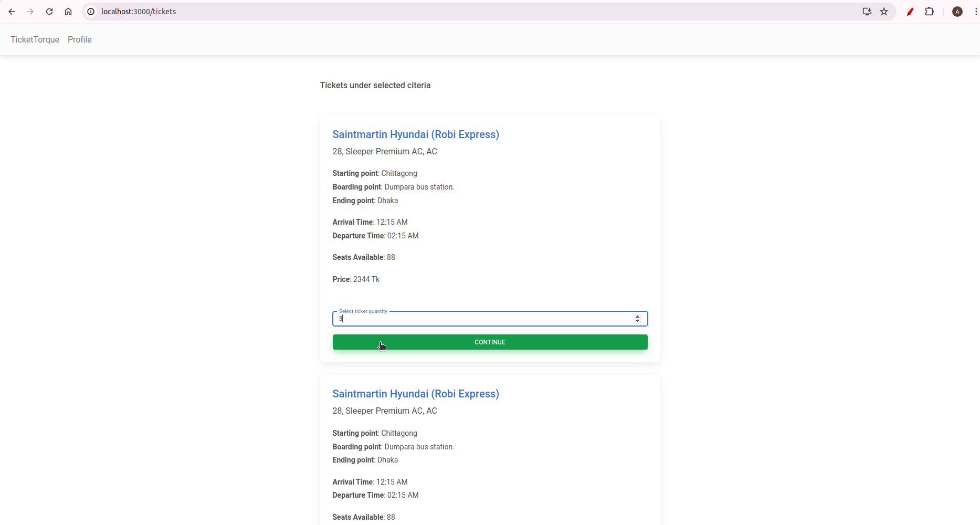Open the red pen extension icon
The image size is (980, 525).
(910, 12)
